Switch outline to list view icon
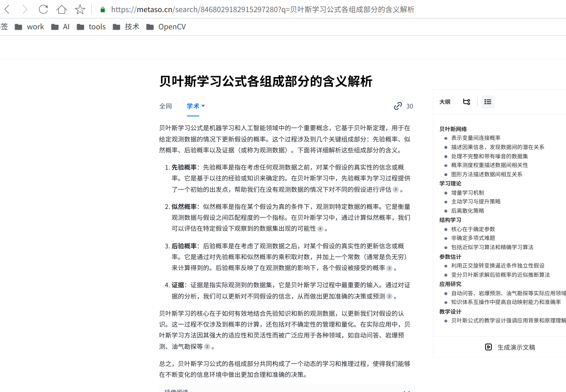Image resolution: width=566 pixels, height=392 pixels. click(488, 102)
